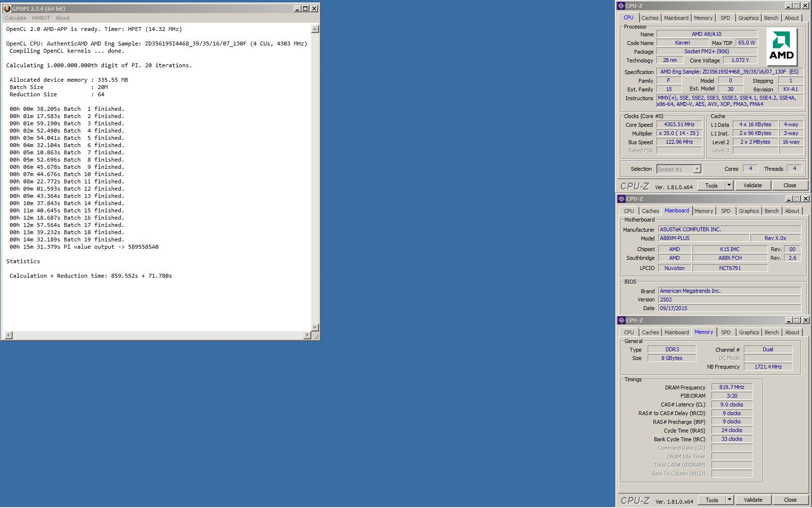Click GPUPI vertical scrollbar up arrow
The height and width of the screenshot is (508, 812).
pos(315,29)
